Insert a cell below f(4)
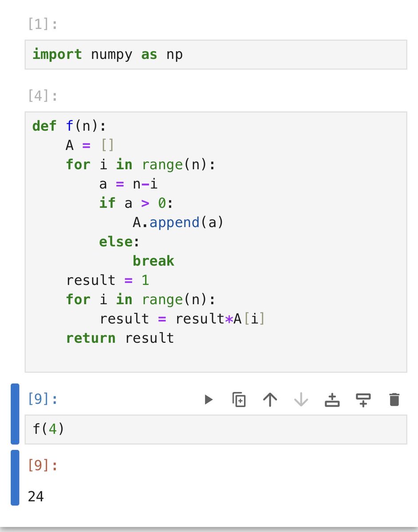Screen dimensions: 418x532 pos(363,400)
